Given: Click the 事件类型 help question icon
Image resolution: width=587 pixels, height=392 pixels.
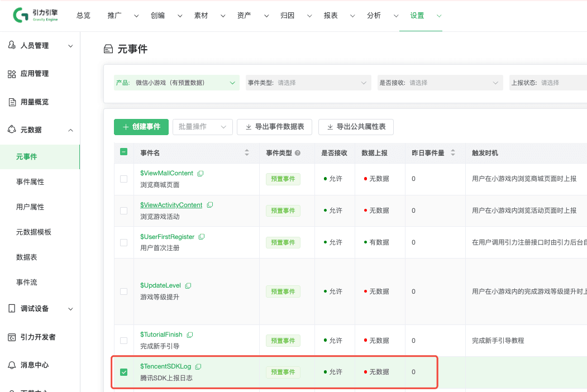Looking at the screenshot, I should click(x=298, y=153).
